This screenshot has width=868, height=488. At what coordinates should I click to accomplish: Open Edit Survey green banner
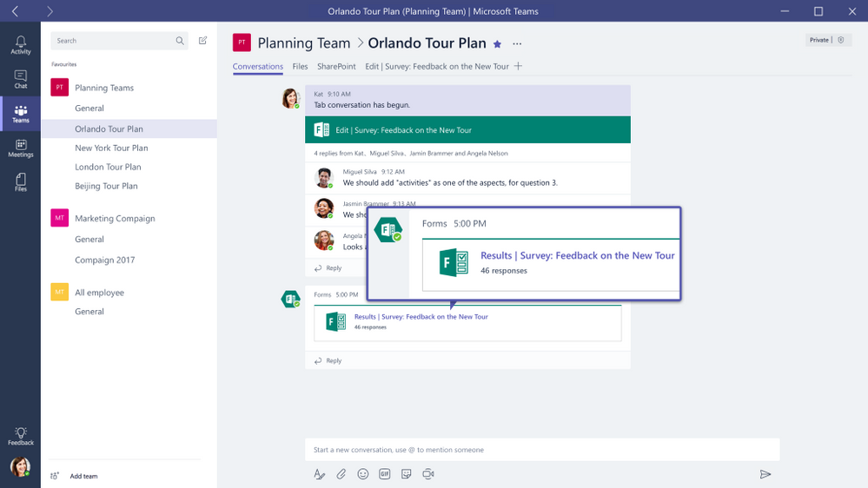tap(467, 130)
